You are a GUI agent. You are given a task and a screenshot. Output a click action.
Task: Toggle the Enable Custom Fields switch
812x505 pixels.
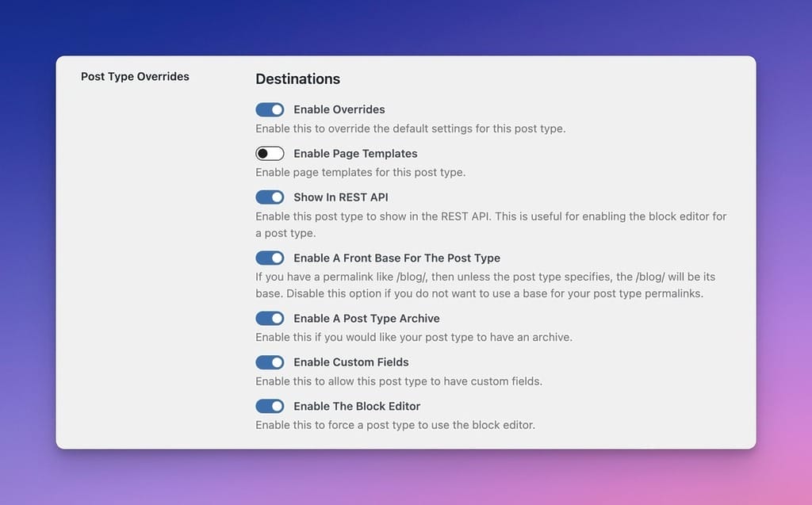coord(270,362)
